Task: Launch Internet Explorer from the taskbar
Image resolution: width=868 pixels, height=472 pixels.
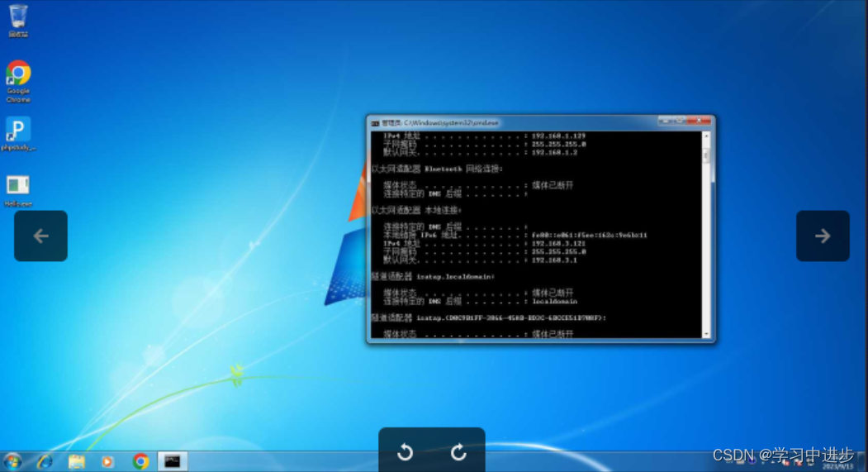Action: click(45, 461)
